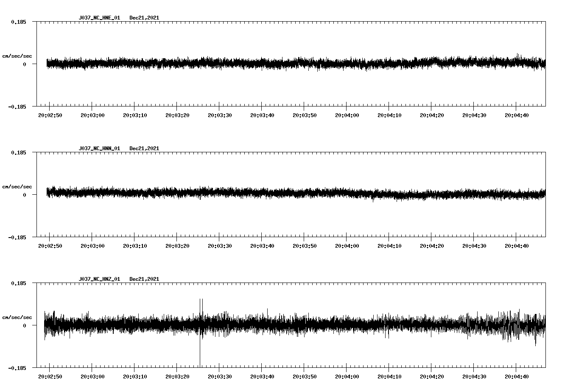Click the zero baseline label of the HNE plot
The image size is (576, 392).
25,64
